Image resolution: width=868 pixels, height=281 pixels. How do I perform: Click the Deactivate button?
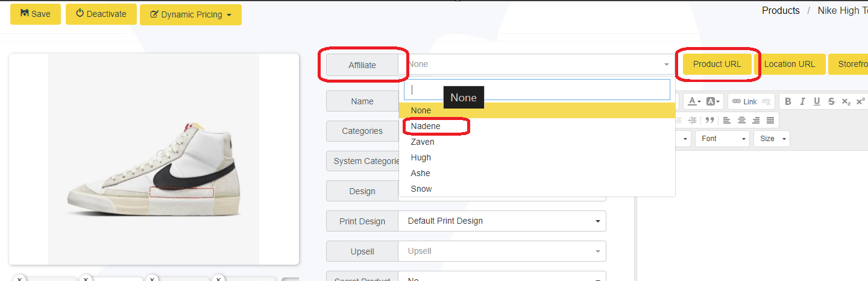pyautogui.click(x=101, y=14)
